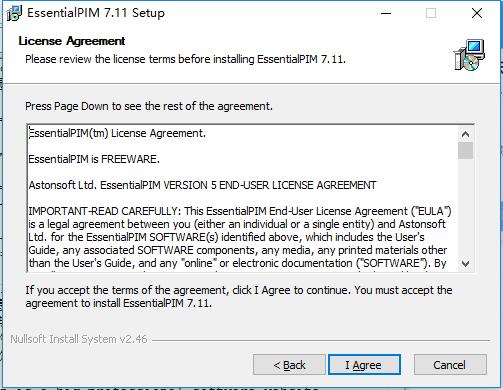Close the setup window with the X

click(x=477, y=13)
